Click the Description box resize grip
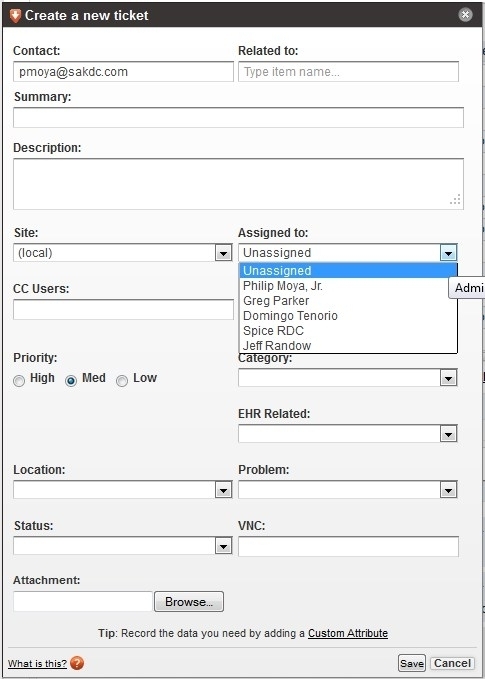485x679 pixels. coord(456,200)
